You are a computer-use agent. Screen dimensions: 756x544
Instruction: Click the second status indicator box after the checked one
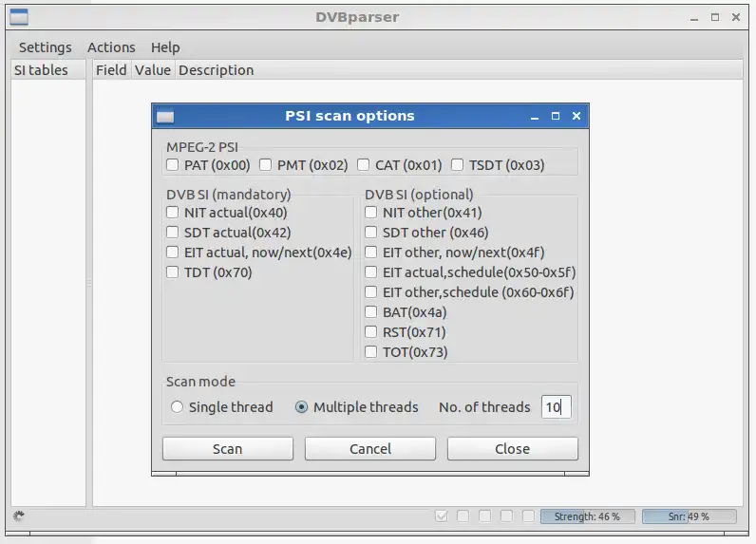point(485,516)
